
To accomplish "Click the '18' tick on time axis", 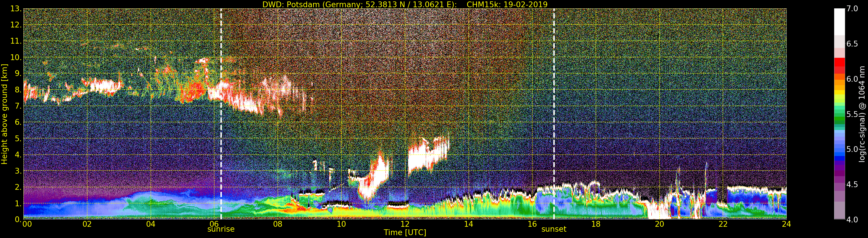I will 596,224.
